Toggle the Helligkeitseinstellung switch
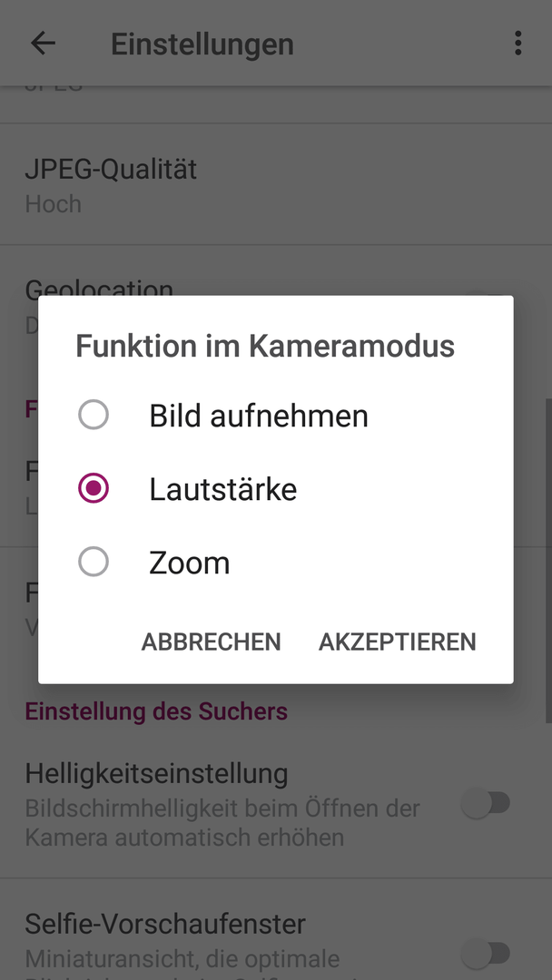The image size is (552, 980). [x=487, y=803]
